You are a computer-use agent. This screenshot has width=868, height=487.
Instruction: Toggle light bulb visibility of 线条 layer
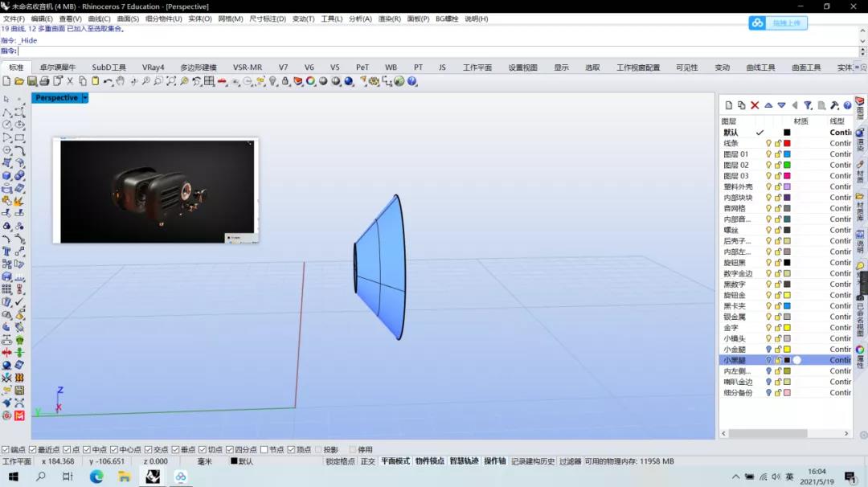(x=768, y=143)
